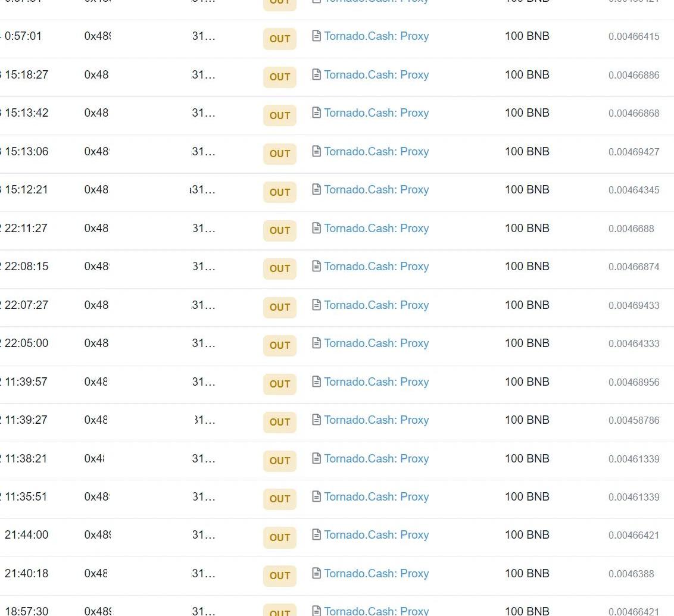Follow Tornado.Cash: Proxy link in 11:38:21 row
674x616 pixels.
[376, 459]
